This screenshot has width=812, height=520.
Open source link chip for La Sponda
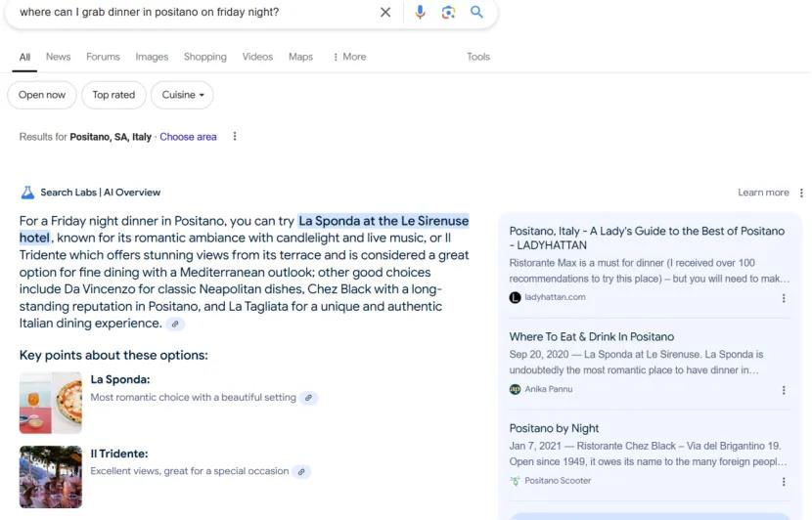point(308,398)
